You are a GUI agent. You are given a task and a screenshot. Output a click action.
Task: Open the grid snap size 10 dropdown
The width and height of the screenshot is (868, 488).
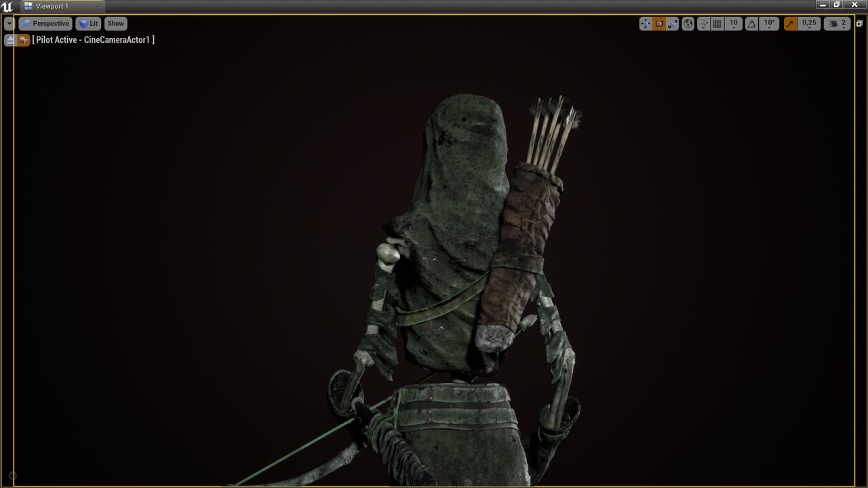tap(734, 24)
